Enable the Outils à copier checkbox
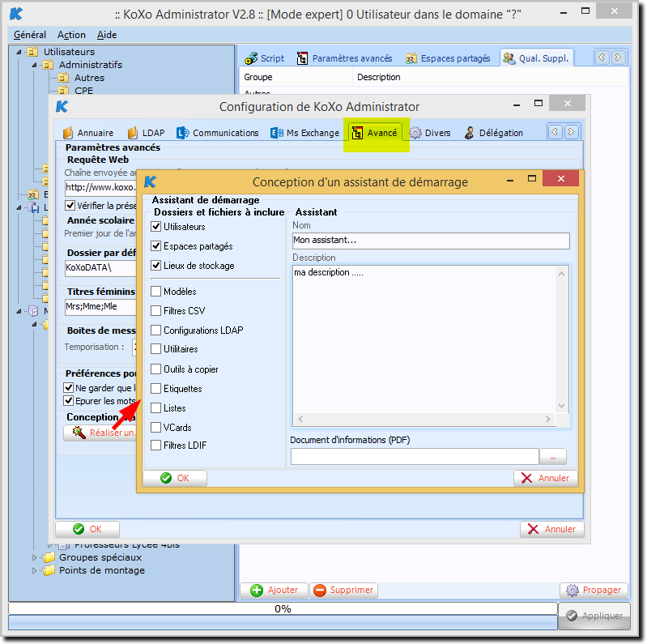The width and height of the screenshot is (647, 644). click(156, 369)
